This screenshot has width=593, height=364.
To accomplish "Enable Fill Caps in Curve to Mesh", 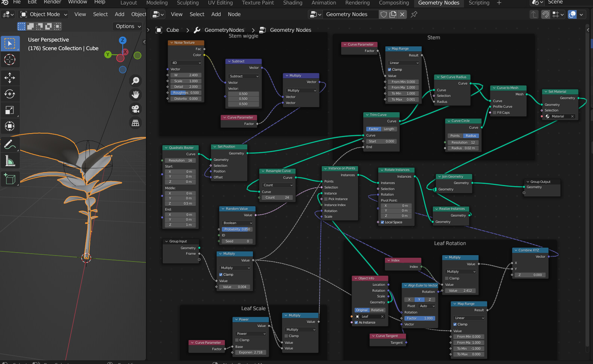I will 495,113.
